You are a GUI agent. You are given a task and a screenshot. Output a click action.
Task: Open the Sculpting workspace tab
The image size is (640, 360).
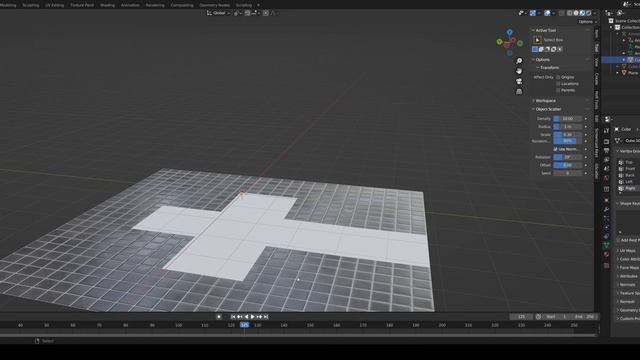[x=31, y=5]
